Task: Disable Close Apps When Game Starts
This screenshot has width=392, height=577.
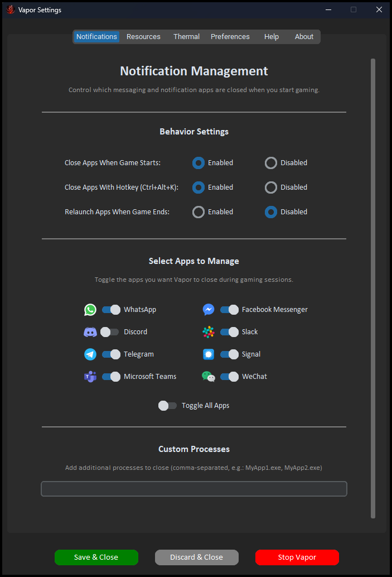Action: tap(270, 162)
